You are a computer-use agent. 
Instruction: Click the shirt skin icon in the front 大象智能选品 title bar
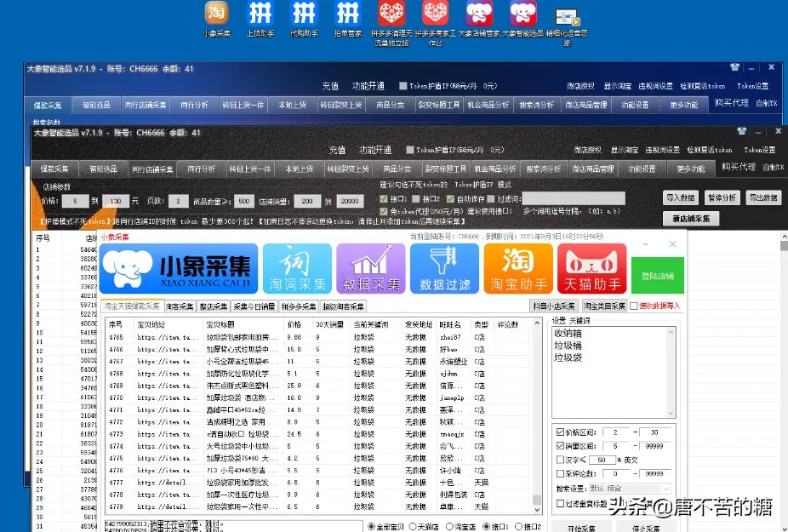pos(742,131)
